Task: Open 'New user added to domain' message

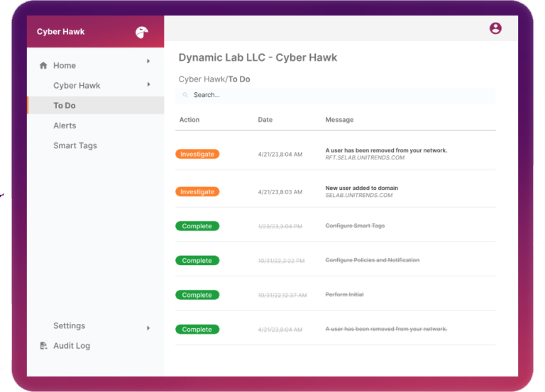Action: [x=361, y=188]
